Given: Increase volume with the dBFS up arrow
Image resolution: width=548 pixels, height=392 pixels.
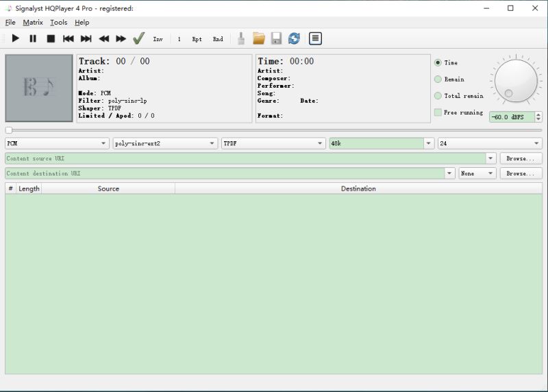Looking at the screenshot, I should pyautogui.click(x=538, y=114).
